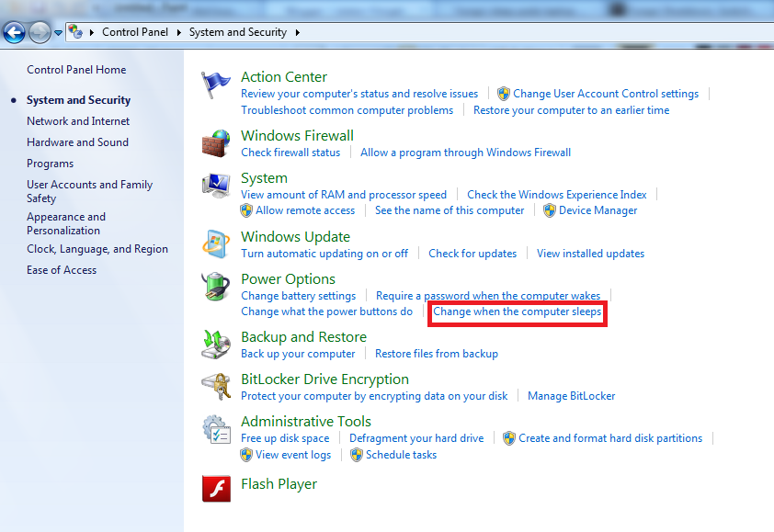
Task: Click the shield icon beside Device Manager
Action: pyautogui.click(x=550, y=210)
